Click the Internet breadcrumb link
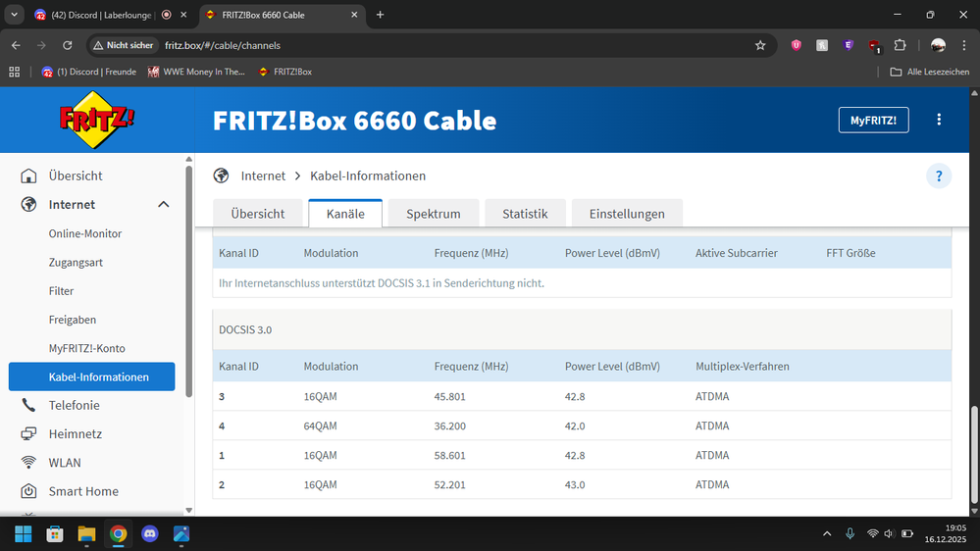The width and height of the screenshot is (980, 551). coord(263,175)
